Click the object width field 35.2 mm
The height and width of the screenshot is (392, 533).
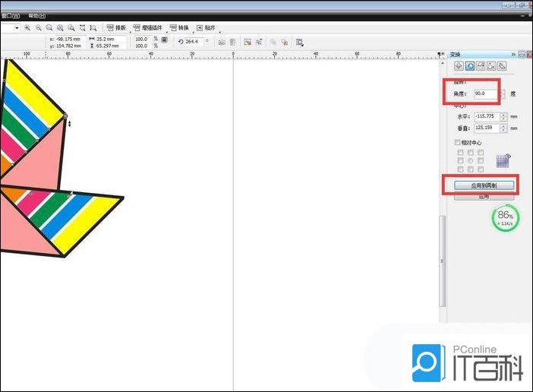tap(110, 39)
